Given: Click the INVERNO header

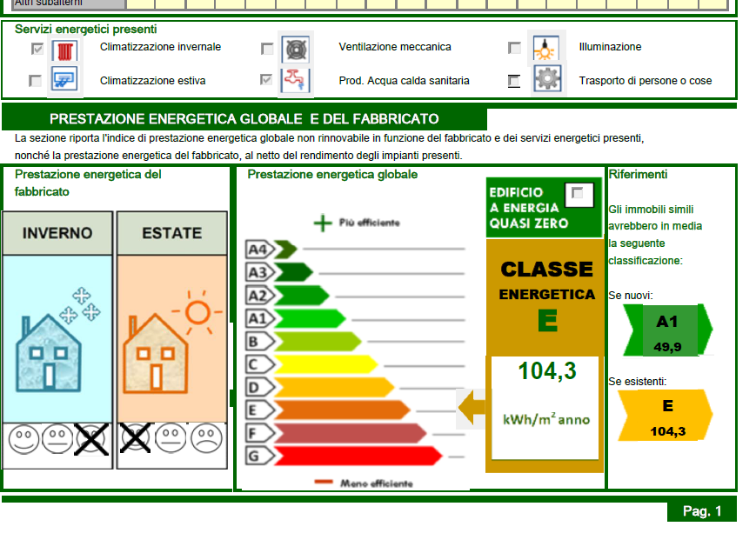Looking at the screenshot, I should 57,233.
